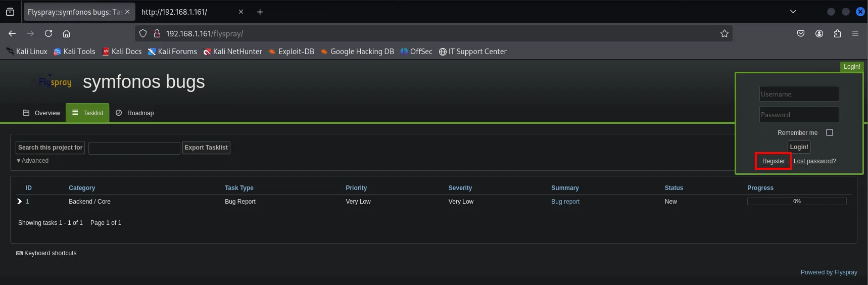Open the Firefox account icon

pyautogui.click(x=819, y=33)
